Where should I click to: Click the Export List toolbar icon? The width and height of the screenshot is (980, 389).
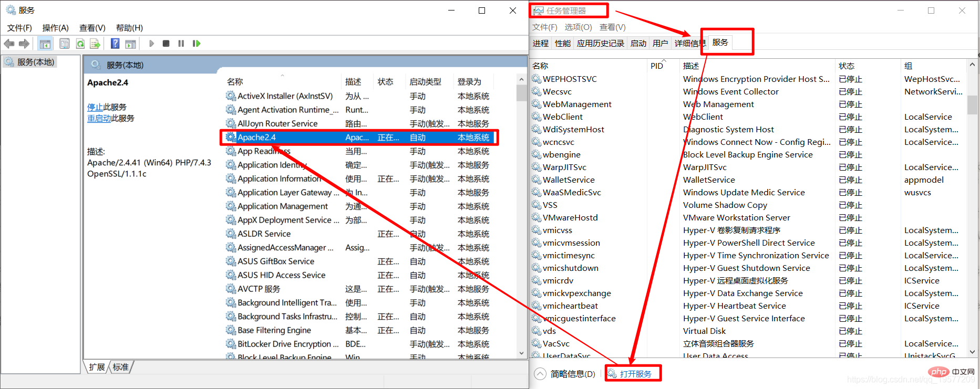95,44
